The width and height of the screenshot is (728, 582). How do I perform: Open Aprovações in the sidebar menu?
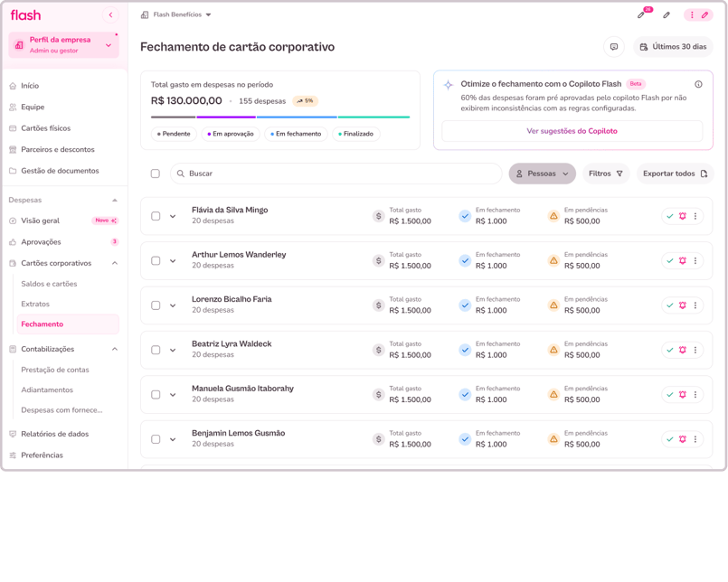(41, 242)
